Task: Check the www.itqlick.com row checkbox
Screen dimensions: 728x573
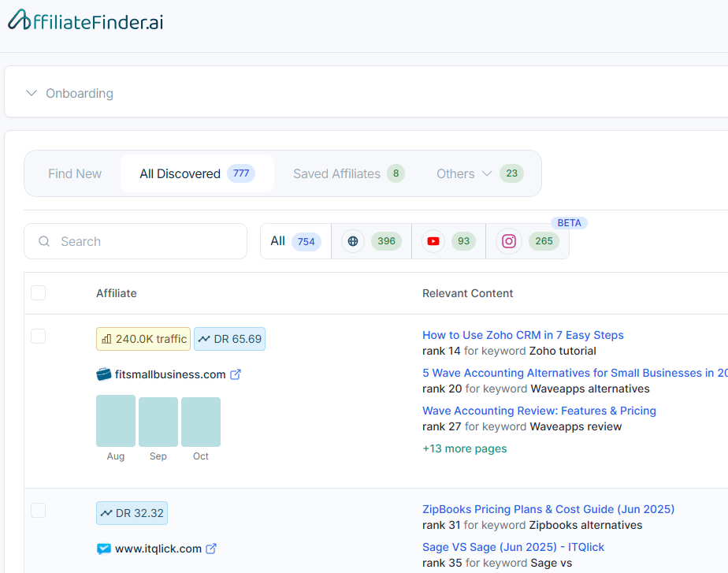Action: [38, 510]
